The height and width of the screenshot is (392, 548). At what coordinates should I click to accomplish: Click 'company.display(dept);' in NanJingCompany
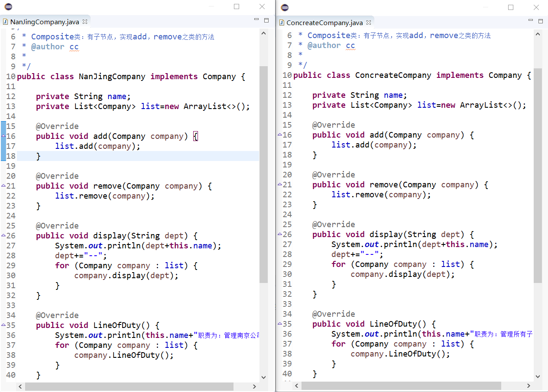tap(126, 276)
